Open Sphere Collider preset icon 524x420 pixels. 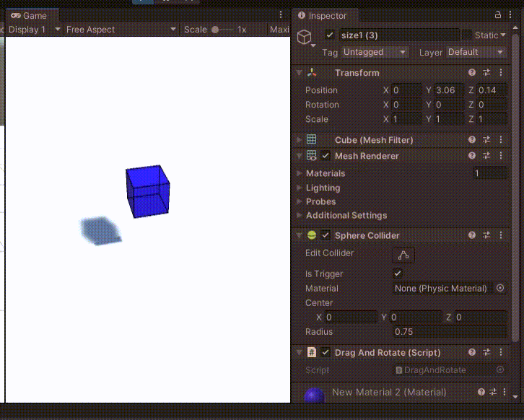pos(486,235)
